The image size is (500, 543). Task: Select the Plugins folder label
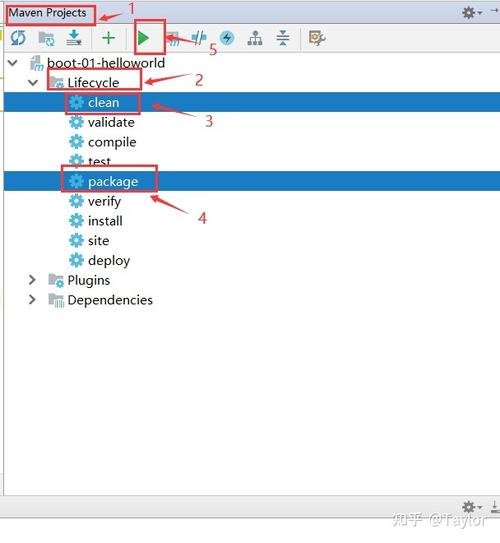tap(89, 280)
